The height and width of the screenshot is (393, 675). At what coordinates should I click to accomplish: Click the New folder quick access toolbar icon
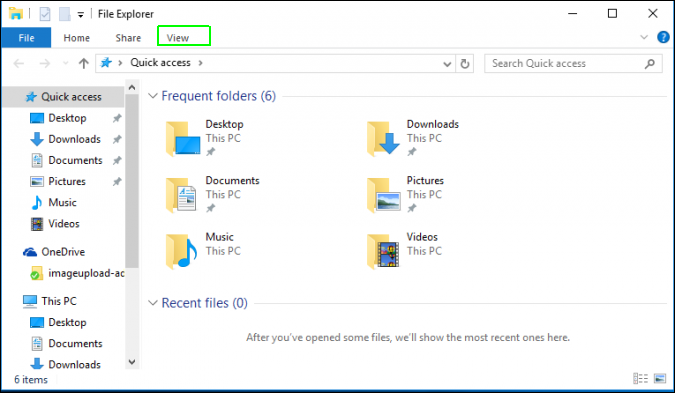[65, 14]
